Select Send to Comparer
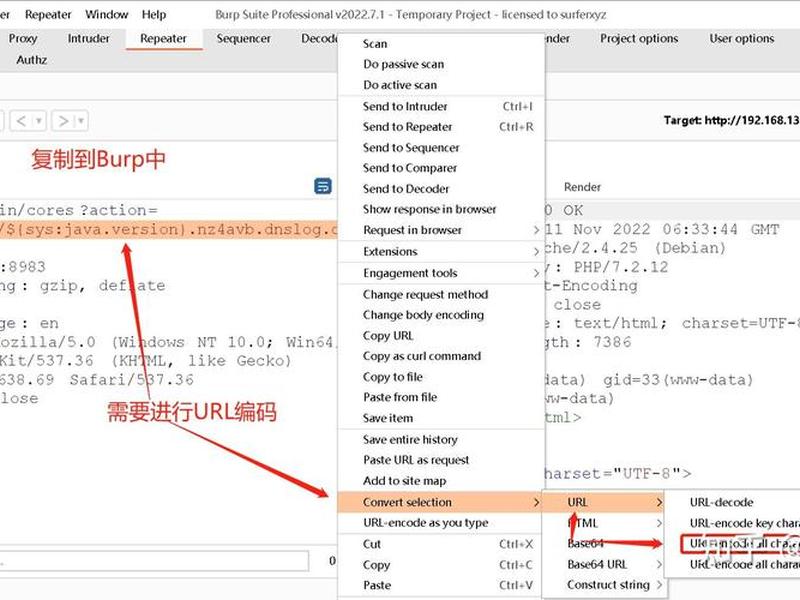 (x=441, y=168)
